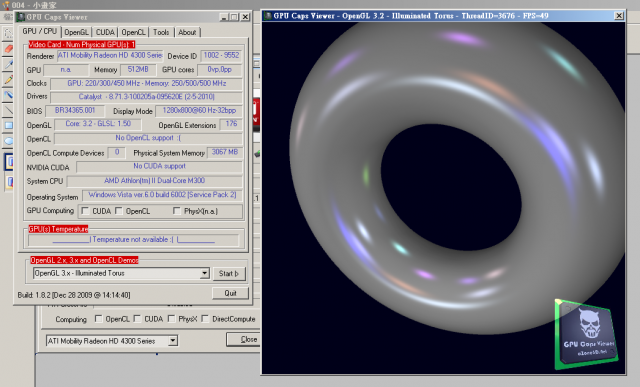The width and height of the screenshot is (640, 387).
Task: Switch to the OpenGL tab
Action: click(76, 32)
